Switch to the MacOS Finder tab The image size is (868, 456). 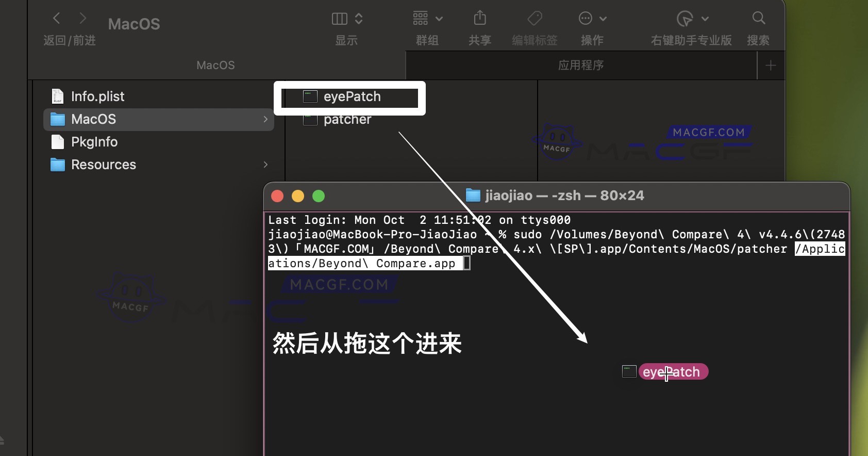coord(216,66)
